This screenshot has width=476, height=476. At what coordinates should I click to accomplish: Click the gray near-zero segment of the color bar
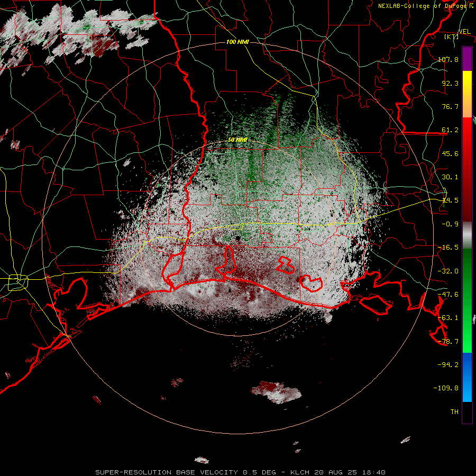click(467, 235)
